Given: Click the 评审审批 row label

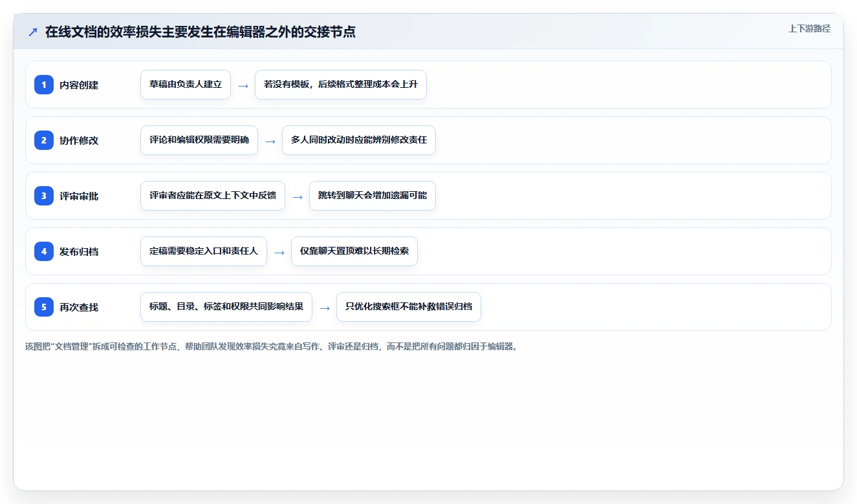Looking at the screenshot, I should coord(79,196).
